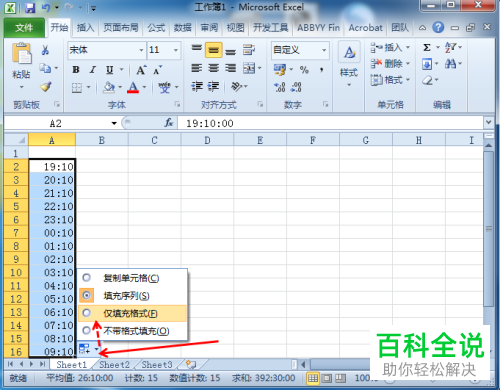
Task: Choose Fill Without Formatting option
Action: coord(132,331)
